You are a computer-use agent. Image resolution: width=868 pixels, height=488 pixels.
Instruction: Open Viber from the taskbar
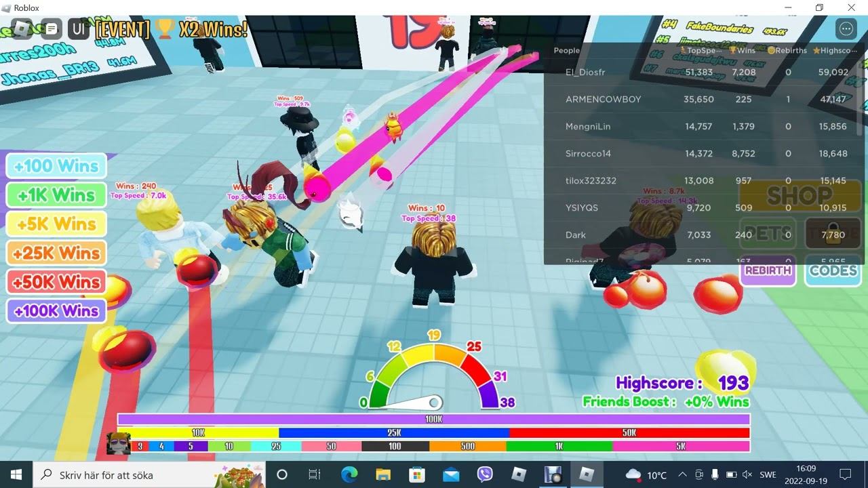point(485,474)
